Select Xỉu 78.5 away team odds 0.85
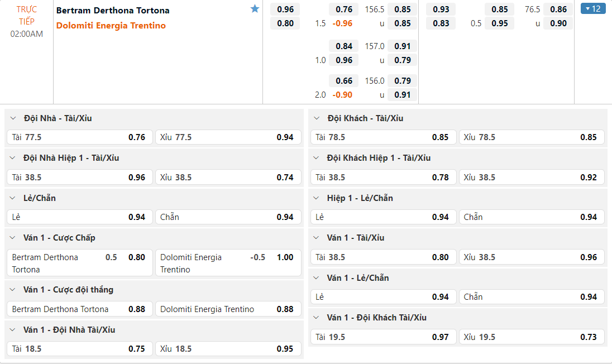612x364 pixels. pyautogui.click(x=532, y=137)
